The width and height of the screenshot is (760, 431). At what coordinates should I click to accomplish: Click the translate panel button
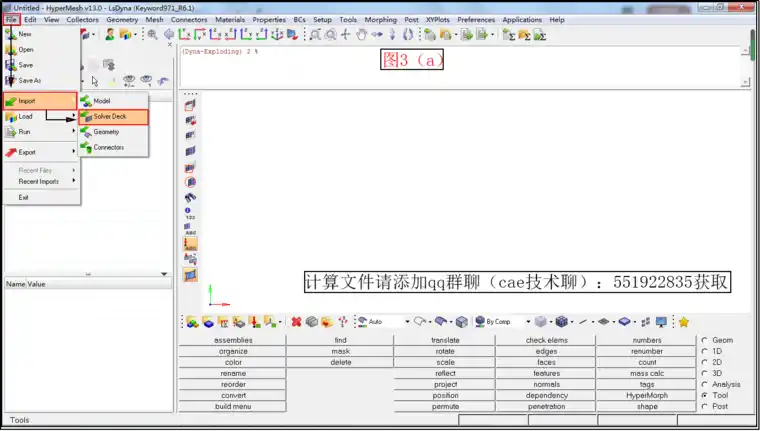pos(445,340)
